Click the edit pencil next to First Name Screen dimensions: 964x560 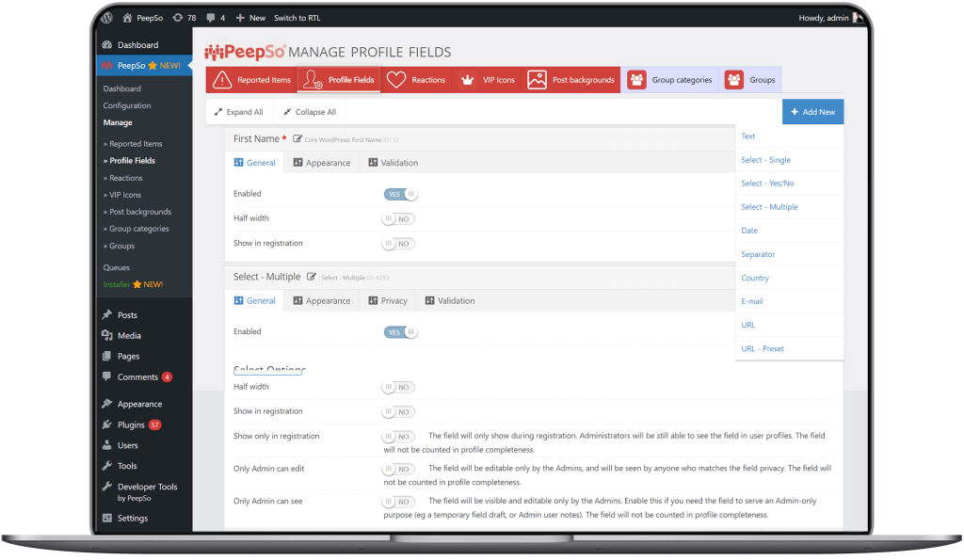point(297,139)
